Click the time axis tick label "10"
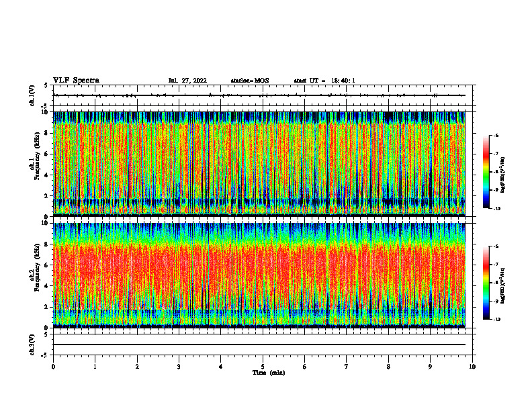 pos(472,367)
